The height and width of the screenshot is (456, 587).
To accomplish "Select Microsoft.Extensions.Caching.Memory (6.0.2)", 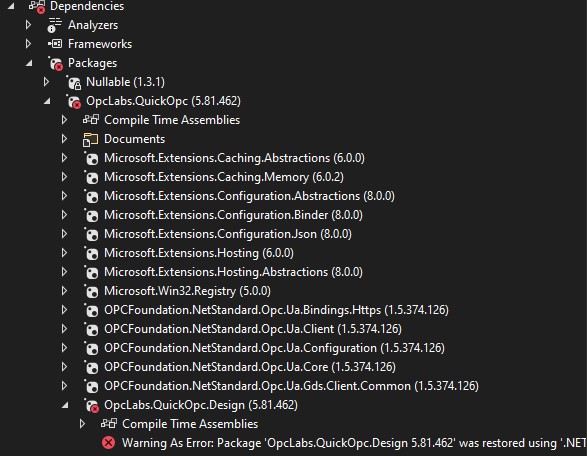I will click(x=223, y=177).
